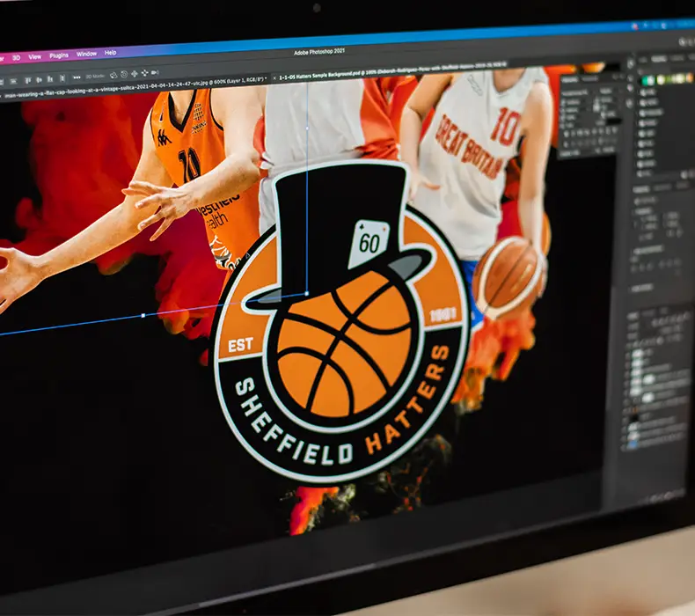Click the transform handle on the blue line

click(143, 315)
